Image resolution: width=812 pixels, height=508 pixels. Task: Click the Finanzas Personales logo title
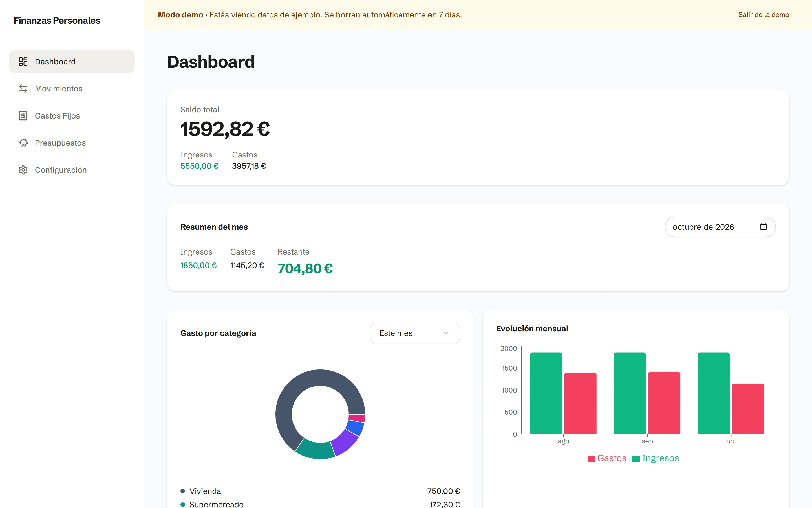click(x=57, y=21)
